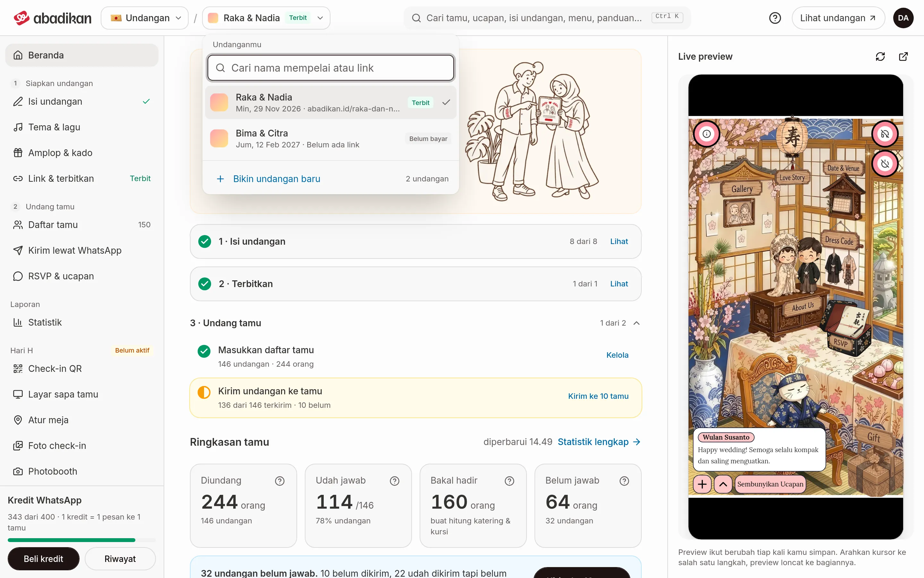Click the Gift sign in preview
The image size is (924, 578).
click(x=874, y=437)
